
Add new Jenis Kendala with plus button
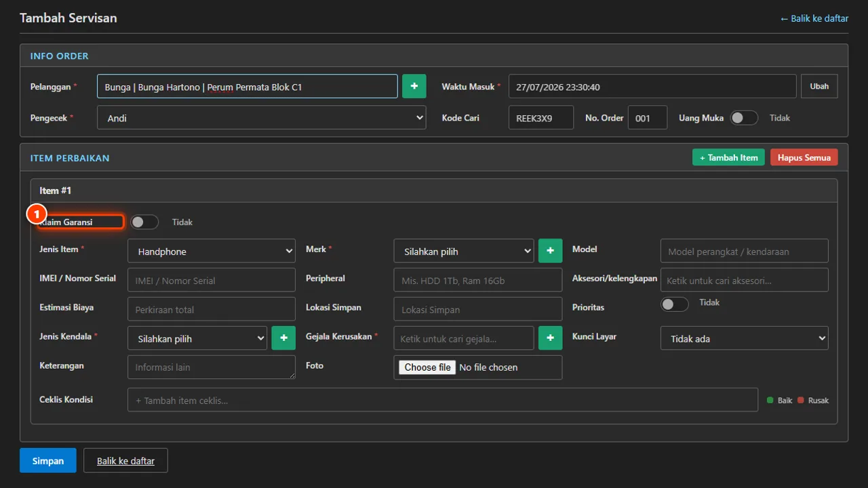pyautogui.click(x=283, y=338)
